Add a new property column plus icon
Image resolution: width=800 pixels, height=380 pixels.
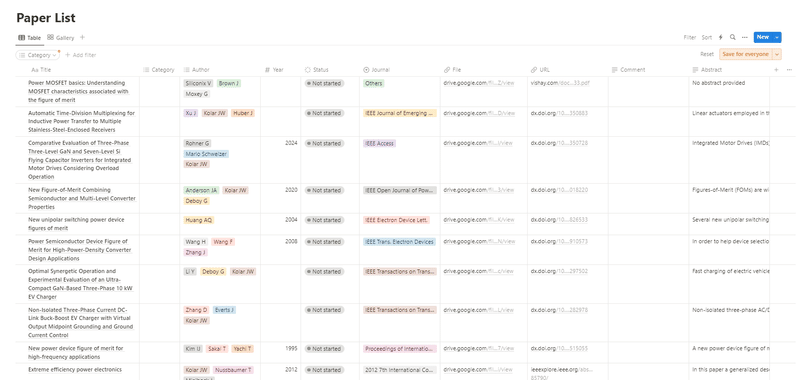[776, 70]
